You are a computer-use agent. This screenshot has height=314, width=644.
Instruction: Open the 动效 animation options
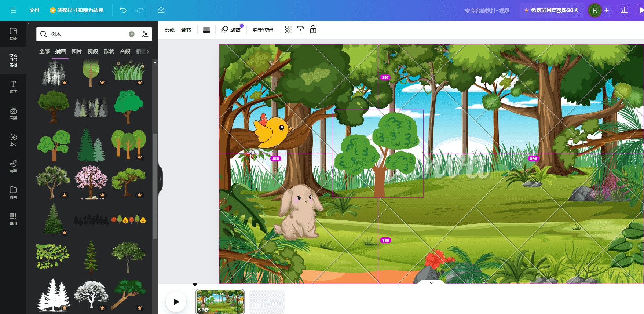click(231, 30)
